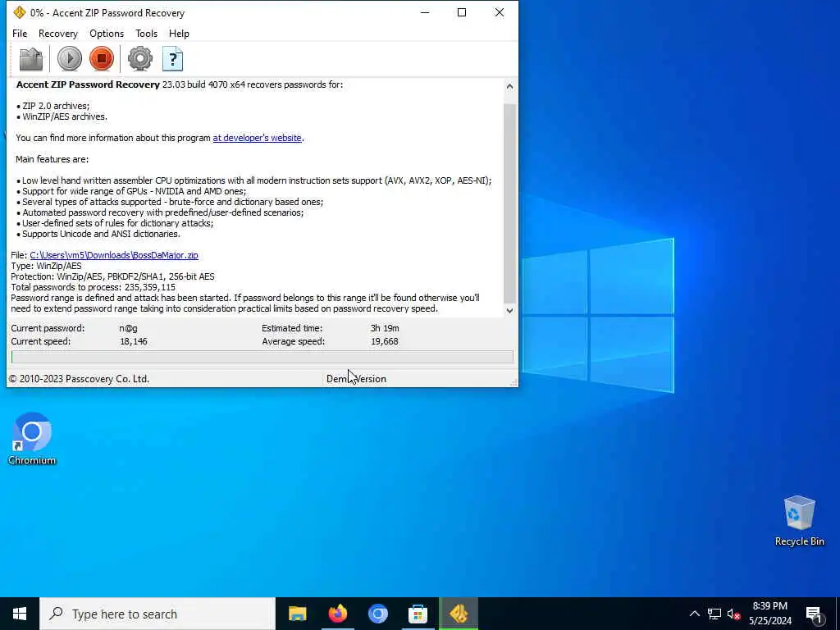
Task: Open the Help menu
Action: tap(179, 33)
